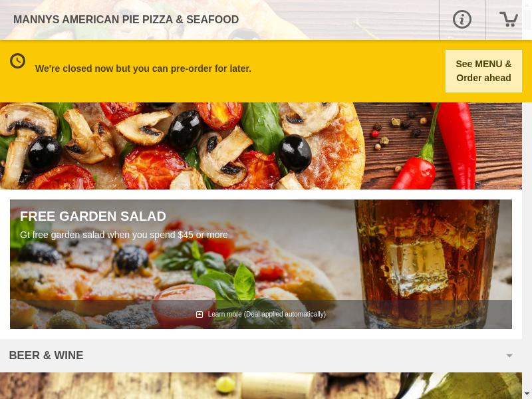Click the pizza hero banner image
Image resolution: width=532 pixels, height=399 pixels.
261,146
